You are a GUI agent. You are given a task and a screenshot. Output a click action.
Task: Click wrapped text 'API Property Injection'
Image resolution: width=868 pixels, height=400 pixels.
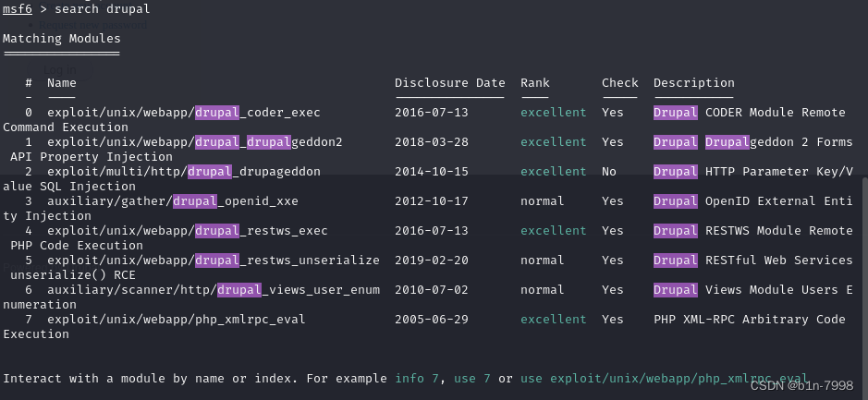pyautogui.click(x=92, y=157)
